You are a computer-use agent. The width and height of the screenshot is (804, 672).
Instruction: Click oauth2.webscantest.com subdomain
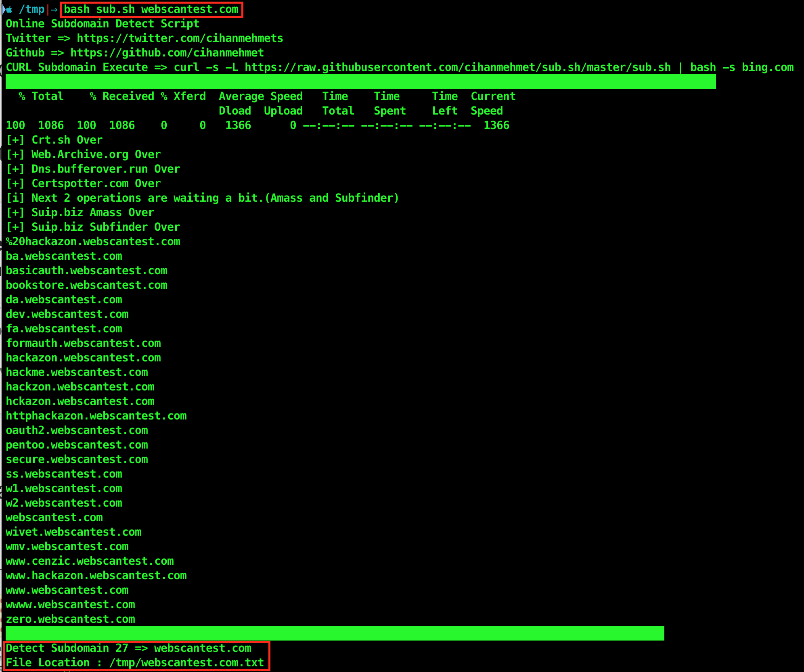(x=77, y=430)
